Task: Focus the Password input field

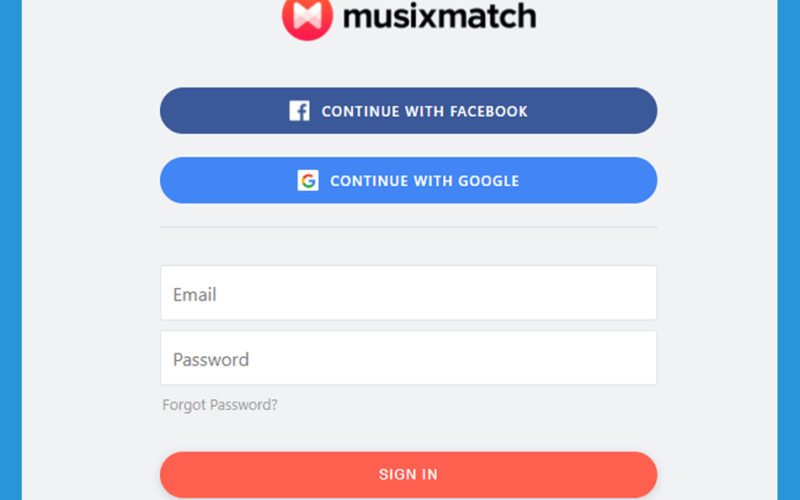Action: coord(408,358)
